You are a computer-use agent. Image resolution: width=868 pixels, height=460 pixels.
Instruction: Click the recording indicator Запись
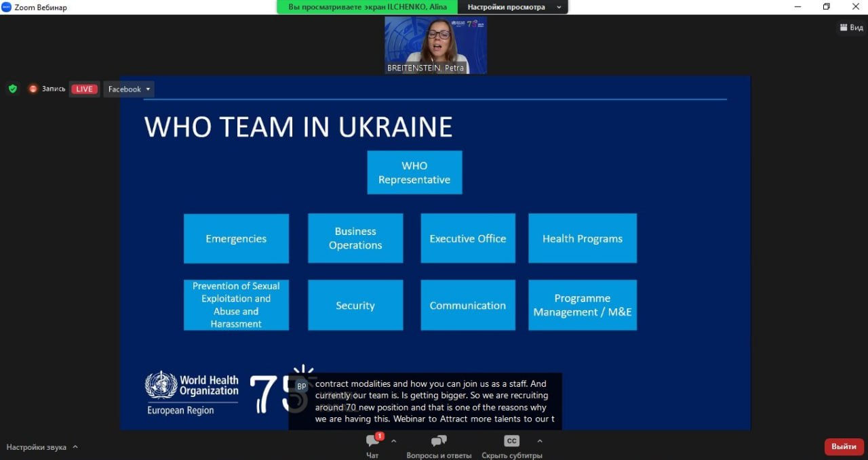pyautogui.click(x=47, y=89)
